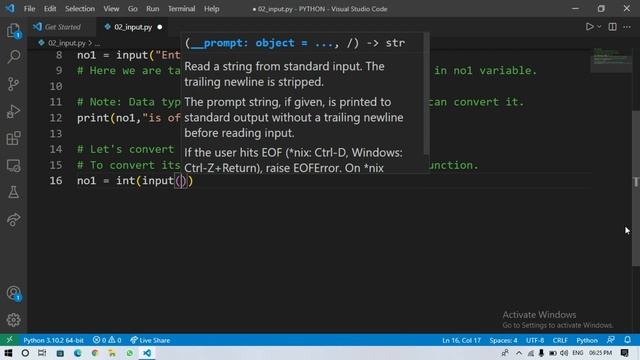The image size is (640, 360).
Task: Open the Search view
Action: point(13,57)
